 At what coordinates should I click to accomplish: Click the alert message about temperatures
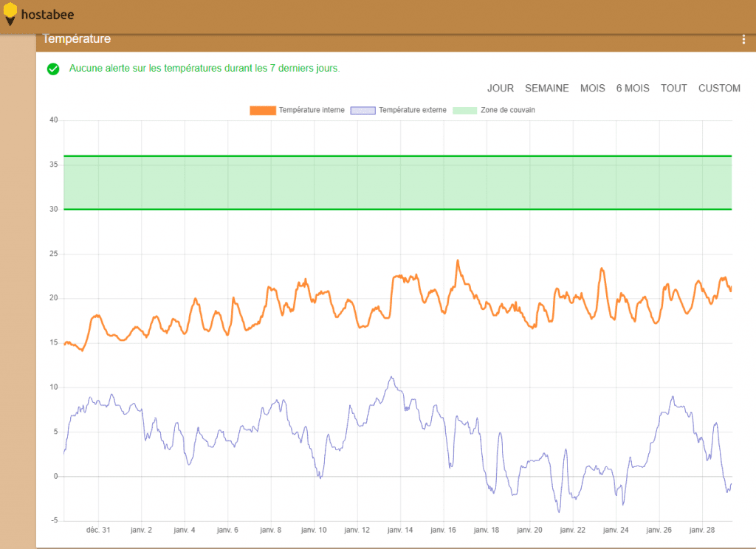tap(205, 69)
